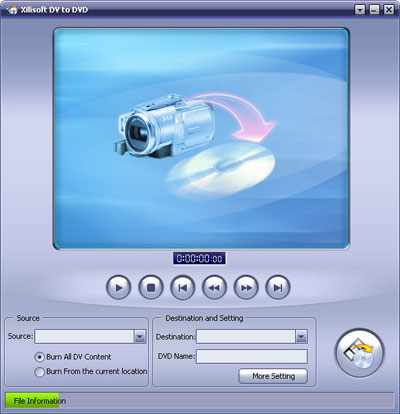Viewport: 400px width, 414px height.
Task: Skip to end with the skip-forward button
Action: 278,287
